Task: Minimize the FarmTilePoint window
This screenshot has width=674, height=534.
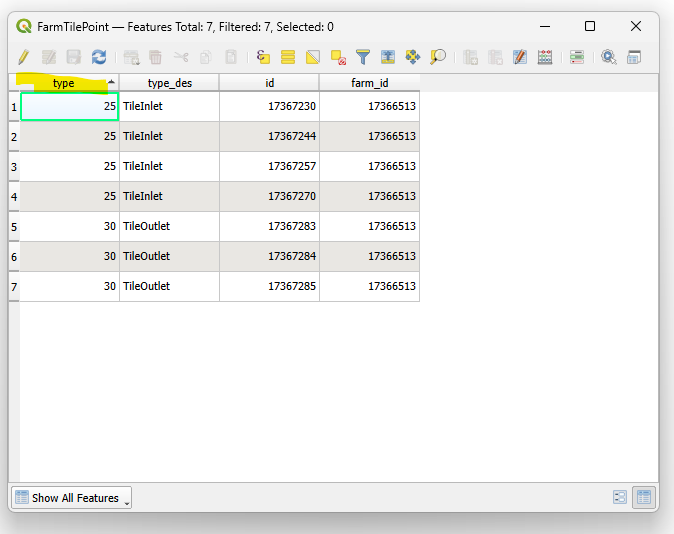Action: click(545, 26)
